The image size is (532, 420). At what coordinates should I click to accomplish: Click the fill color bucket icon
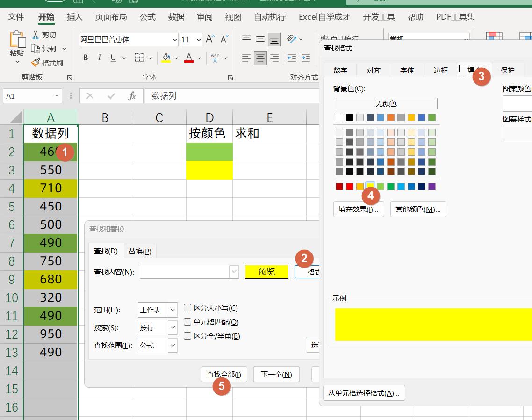click(x=165, y=58)
